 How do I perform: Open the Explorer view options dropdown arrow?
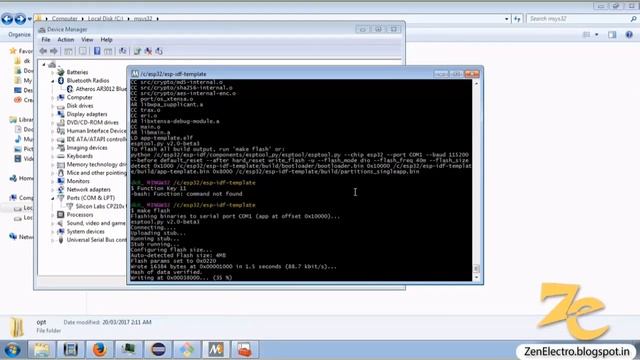pyautogui.click(x=597, y=35)
